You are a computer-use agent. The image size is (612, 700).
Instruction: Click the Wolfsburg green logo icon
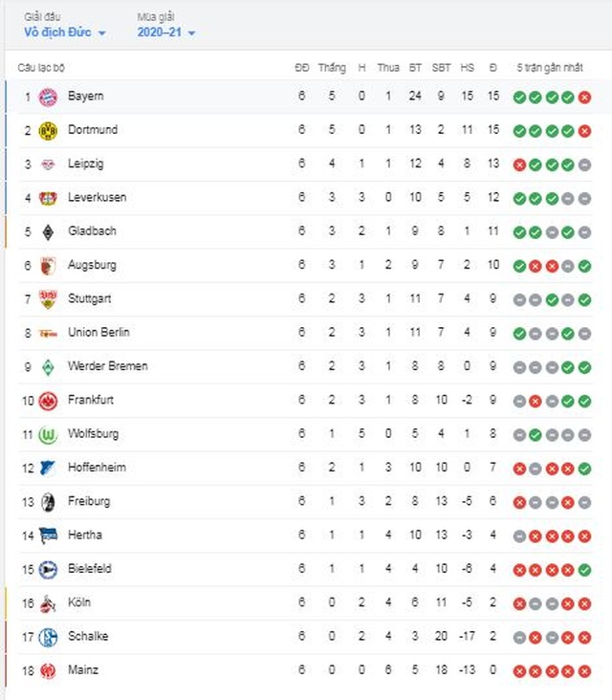48,434
